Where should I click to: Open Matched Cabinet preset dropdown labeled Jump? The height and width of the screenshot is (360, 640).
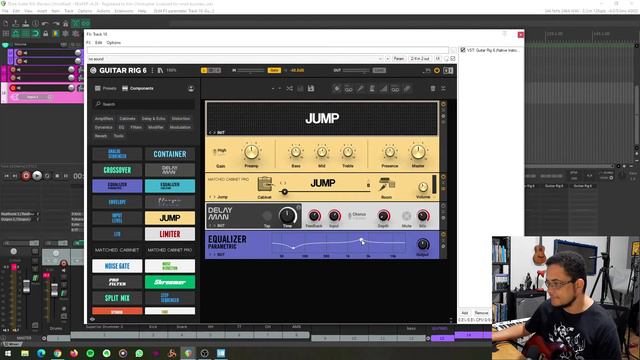(x=222, y=197)
